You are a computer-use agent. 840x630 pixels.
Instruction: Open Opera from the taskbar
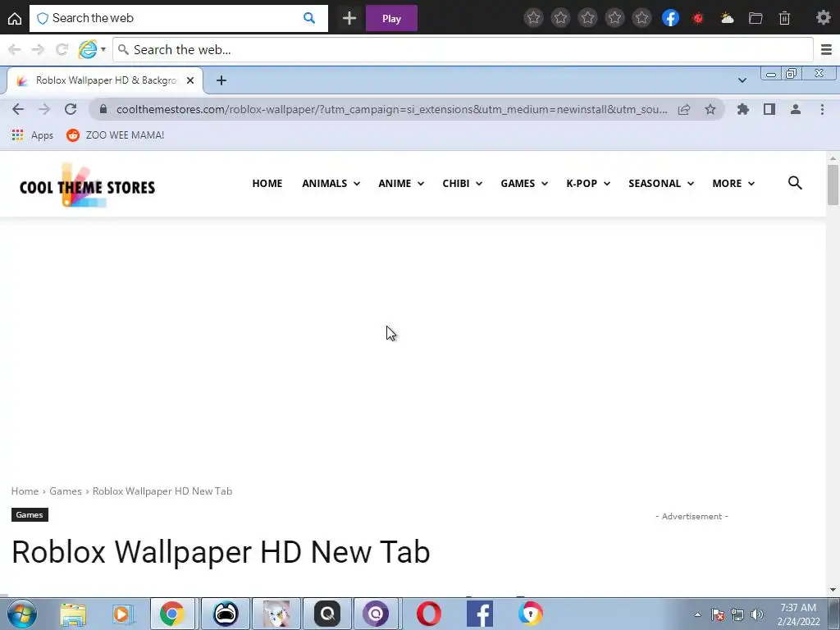coord(428,614)
